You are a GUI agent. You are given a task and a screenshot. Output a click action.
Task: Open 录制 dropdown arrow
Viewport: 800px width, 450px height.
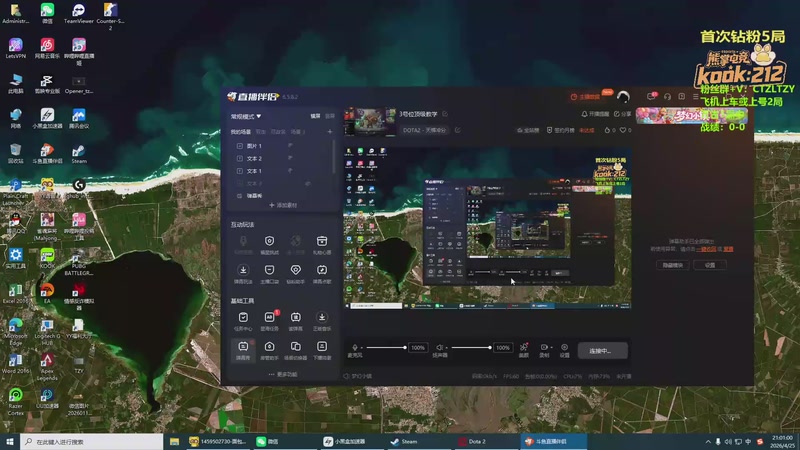coord(551,348)
